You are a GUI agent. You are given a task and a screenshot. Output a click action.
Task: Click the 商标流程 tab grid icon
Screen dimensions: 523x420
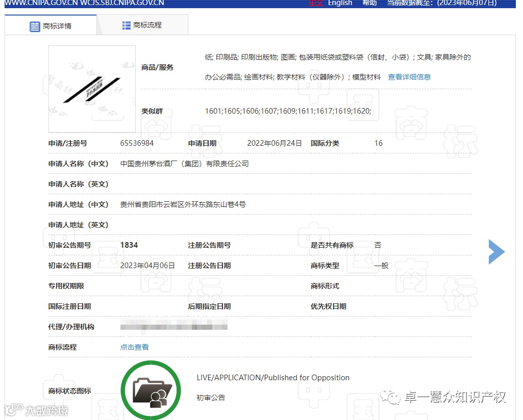coord(127,25)
